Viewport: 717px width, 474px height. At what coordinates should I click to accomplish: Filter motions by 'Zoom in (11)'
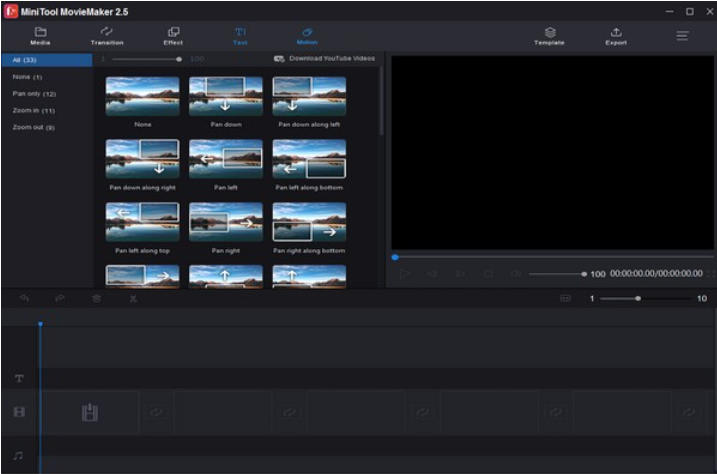click(34, 110)
